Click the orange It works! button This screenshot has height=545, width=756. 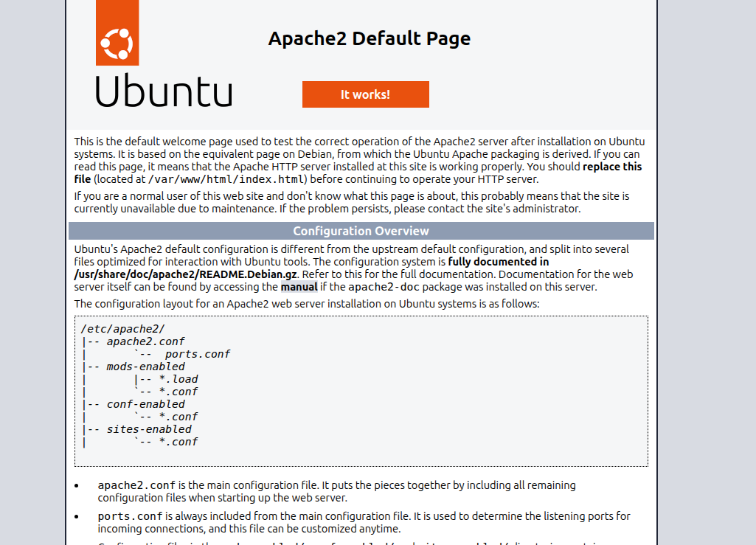[365, 94]
